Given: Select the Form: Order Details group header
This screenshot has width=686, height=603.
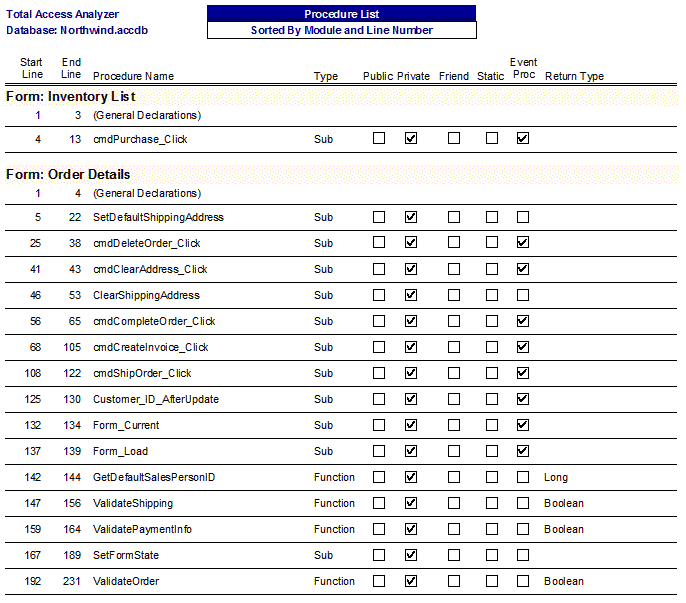Looking at the screenshot, I should (x=68, y=174).
